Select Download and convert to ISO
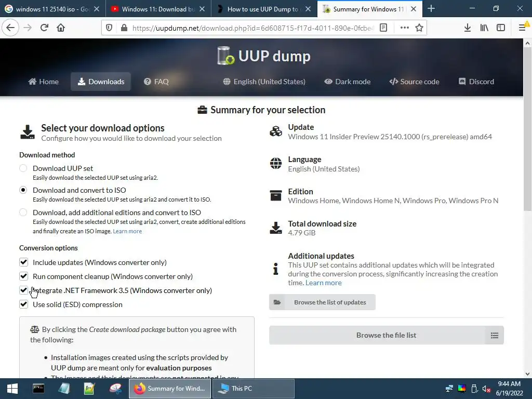This screenshot has width=532, height=399. [23, 190]
